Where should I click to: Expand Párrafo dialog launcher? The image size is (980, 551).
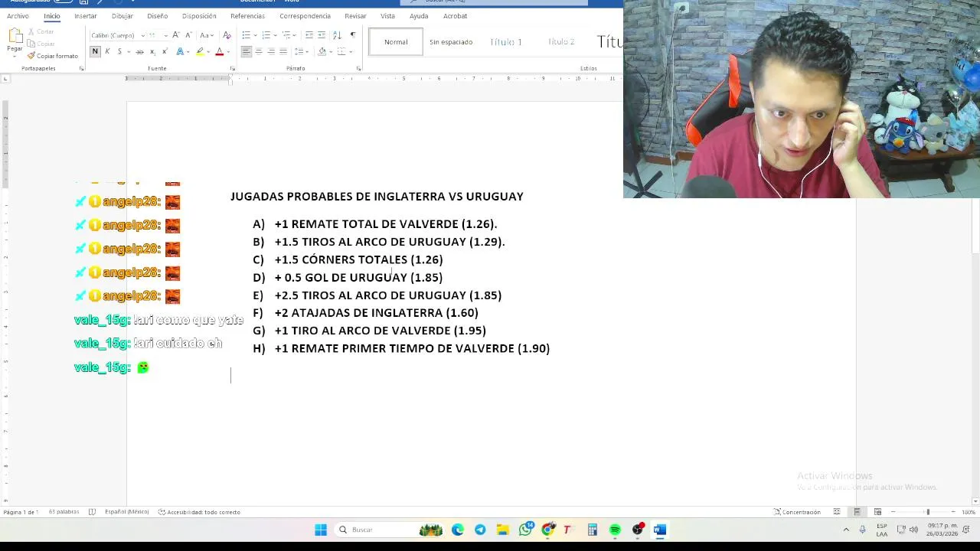pyautogui.click(x=358, y=69)
